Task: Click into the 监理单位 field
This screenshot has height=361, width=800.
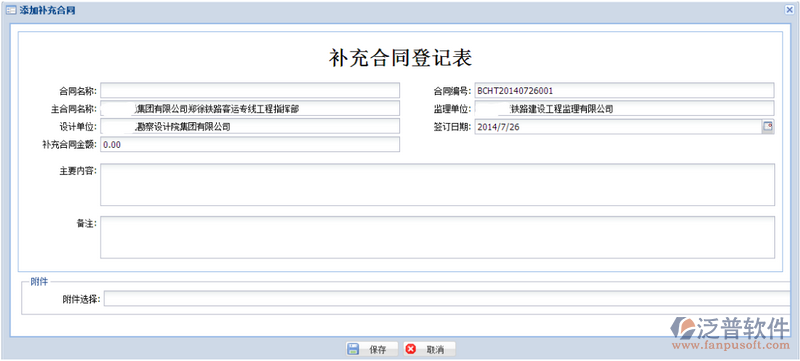Action: click(x=624, y=109)
